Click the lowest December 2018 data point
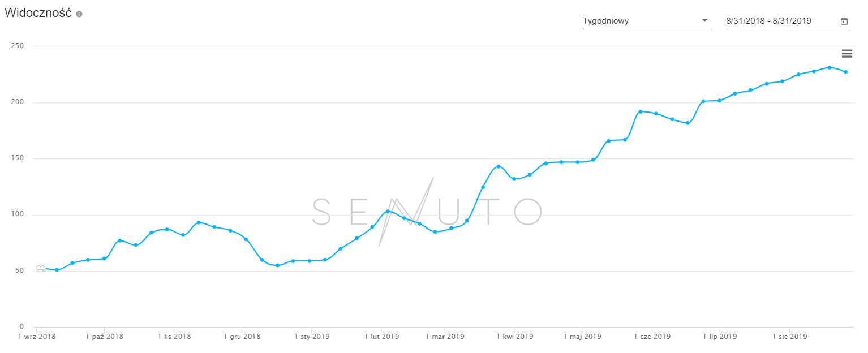Screen dimensions: 868x353 (x=277, y=265)
